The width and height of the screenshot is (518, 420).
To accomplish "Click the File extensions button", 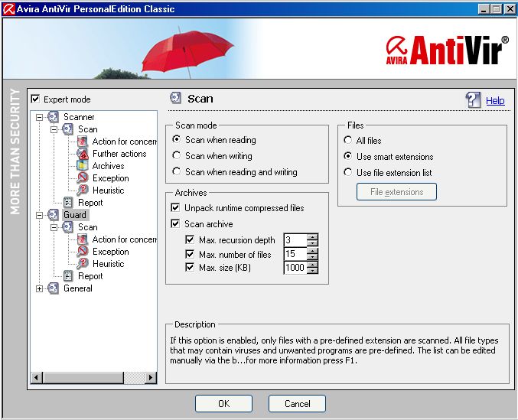I will [396, 192].
